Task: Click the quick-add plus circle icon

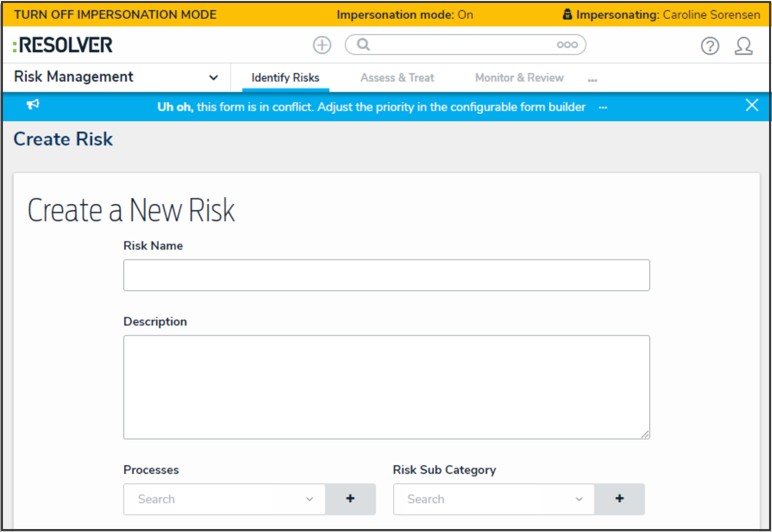Action: click(x=322, y=45)
